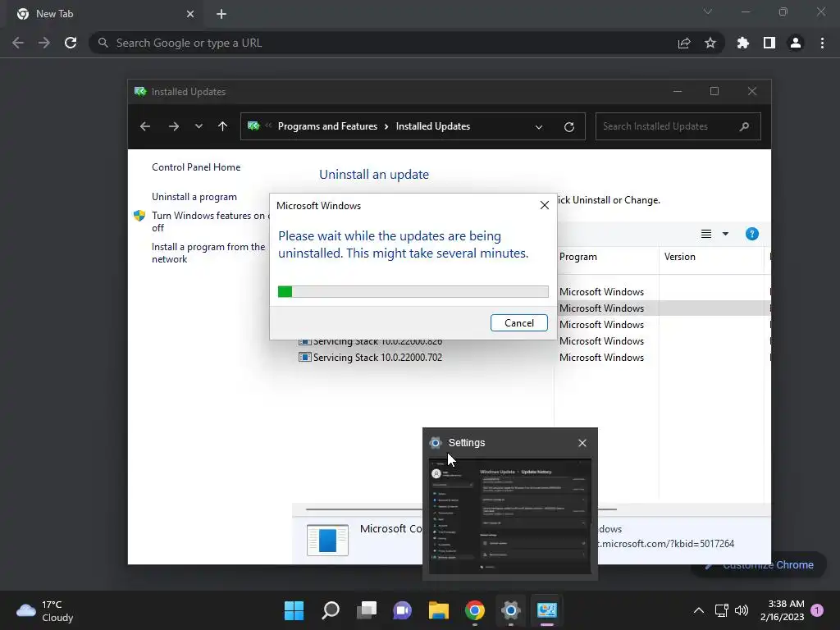The width and height of the screenshot is (840, 630).
Task: Select the New Tab tab in Chrome
Action: coord(106,14)
